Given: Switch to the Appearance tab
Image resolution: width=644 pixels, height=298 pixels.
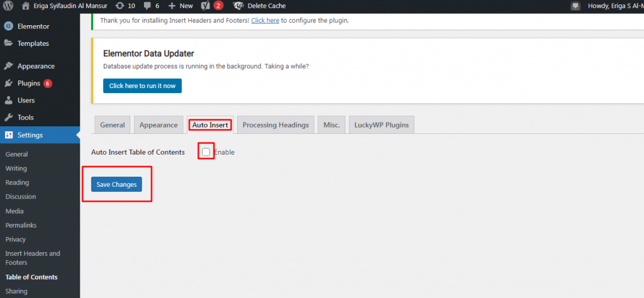Looking at the screenshot, I should pos(158,124).
